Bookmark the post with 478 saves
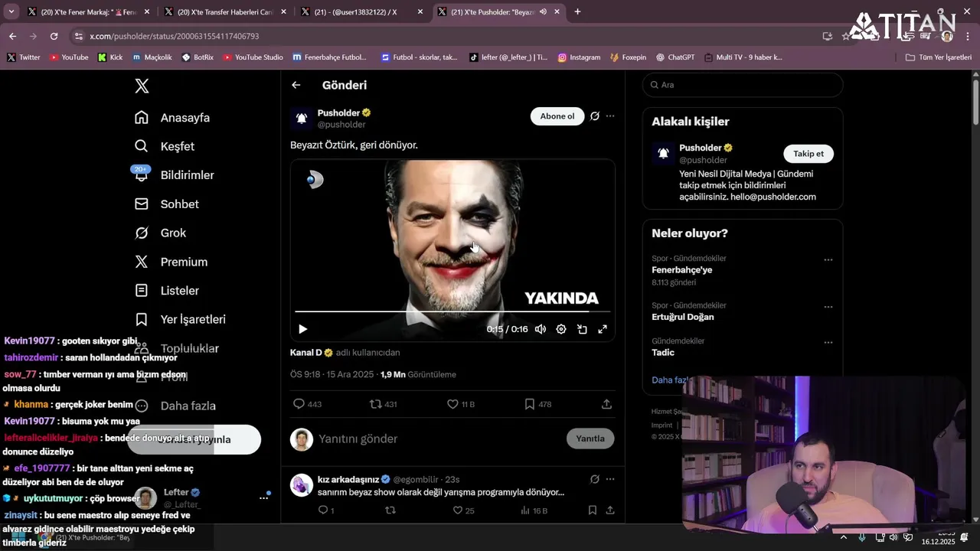This screenshot has height=551, width=980. pos(537,404)
